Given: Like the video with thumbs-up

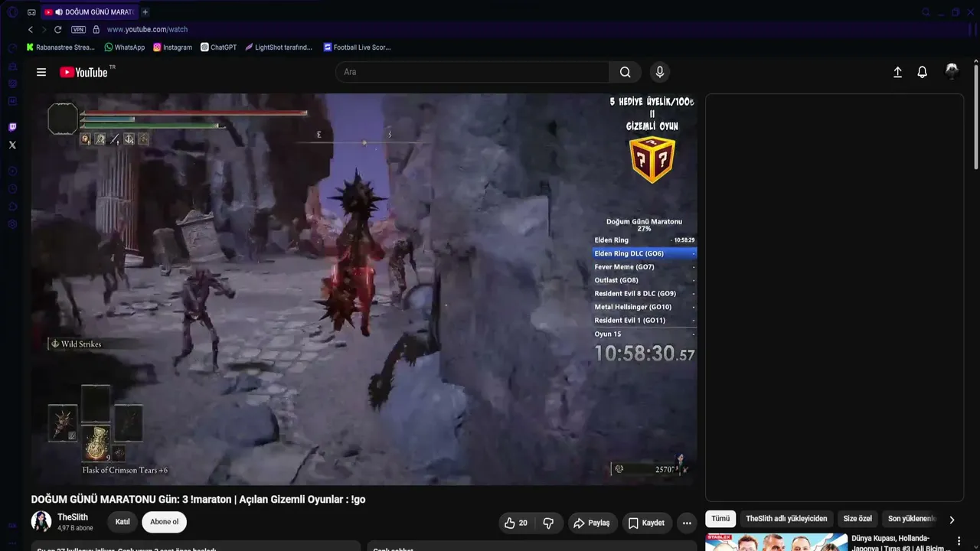Looking at the screenshot, I should click(516, 523).
